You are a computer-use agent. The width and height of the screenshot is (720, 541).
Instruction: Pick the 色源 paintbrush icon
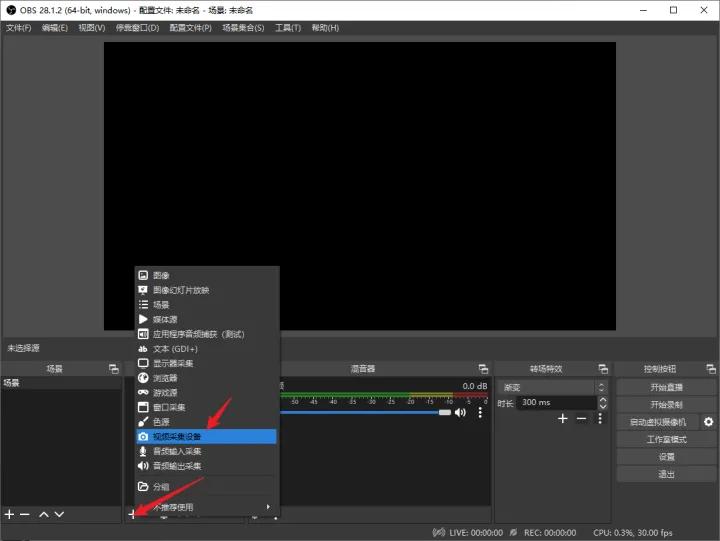pyautogui.click(x=143, y=422)
